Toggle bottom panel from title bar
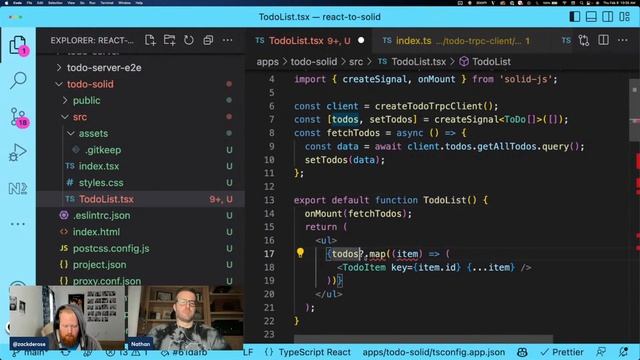Viewport: 640px width, 360px height. click(591, 17)
